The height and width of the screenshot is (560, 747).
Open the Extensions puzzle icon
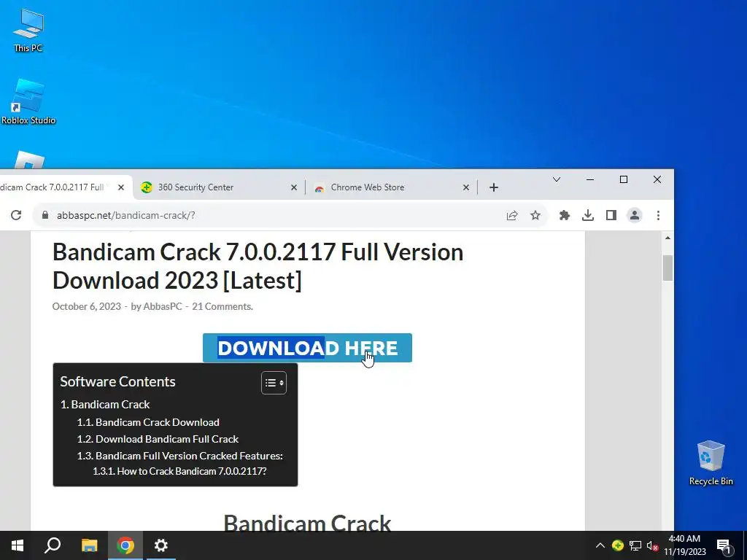[565, 215]
